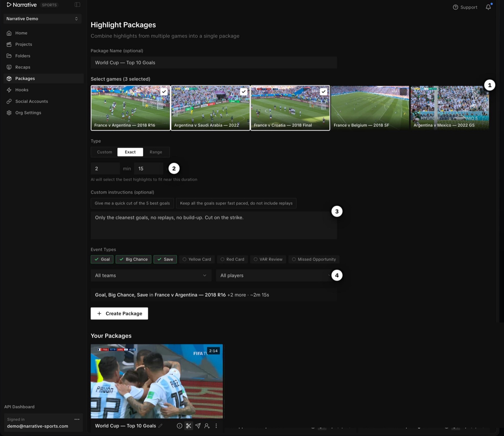Enable Red Card event type
Image resolution: width=504 pixels, height=436 pixels.
(232, 259)
